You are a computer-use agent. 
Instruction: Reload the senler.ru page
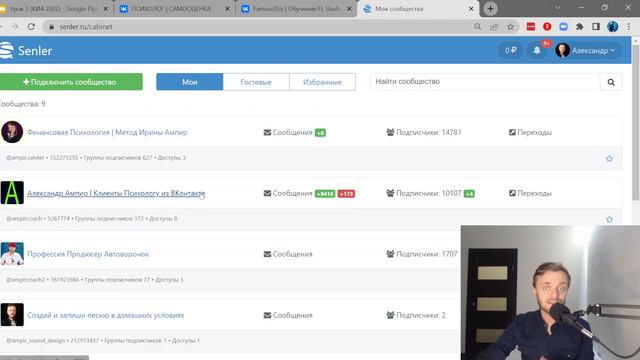(31, 27)
